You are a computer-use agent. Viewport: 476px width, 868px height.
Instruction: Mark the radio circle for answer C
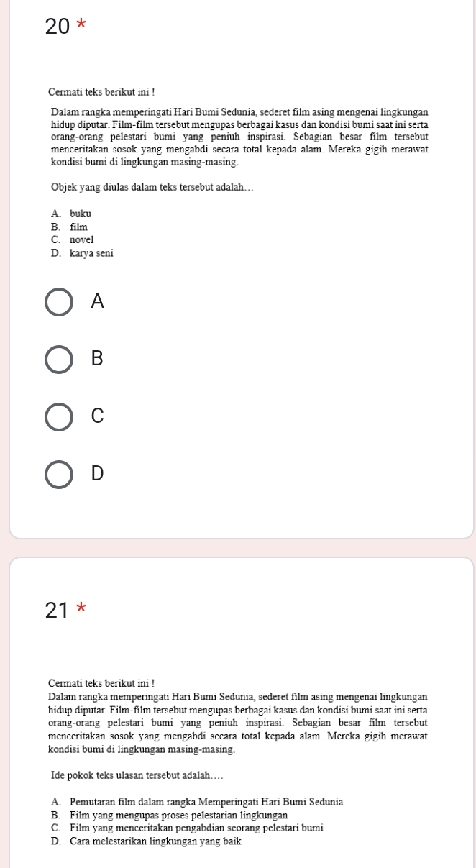click(x=60, y=417)
